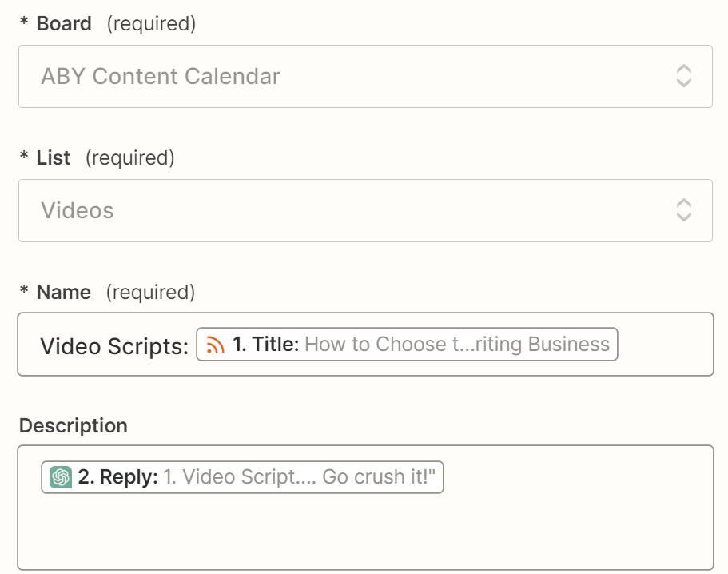
Task: Click the List field label
Action: (54, 158)
